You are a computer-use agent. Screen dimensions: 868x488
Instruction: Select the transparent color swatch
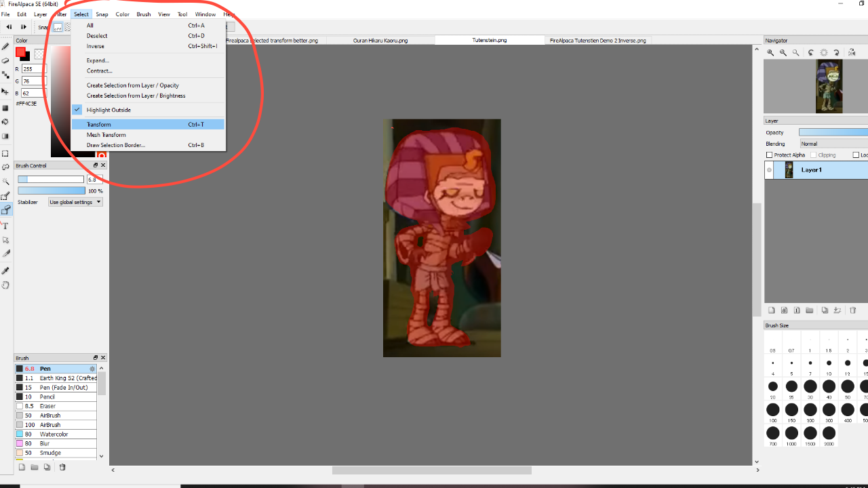[39, 54]
